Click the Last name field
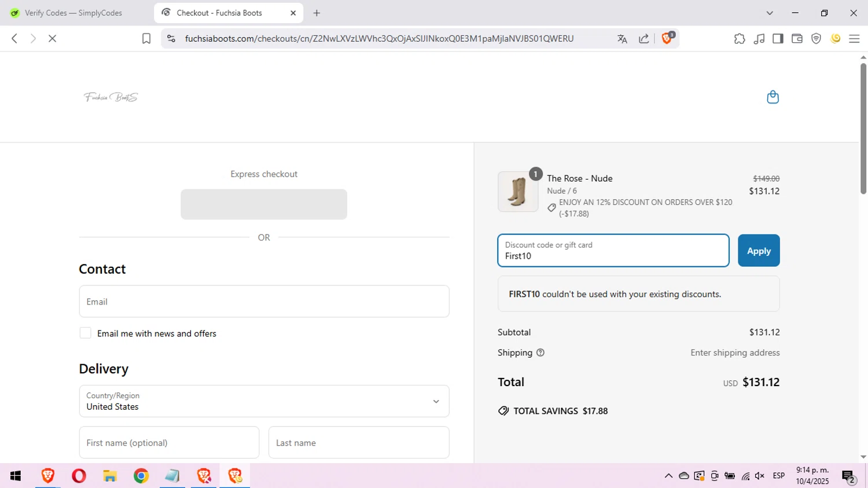The image size is (868, 488). 359,442
